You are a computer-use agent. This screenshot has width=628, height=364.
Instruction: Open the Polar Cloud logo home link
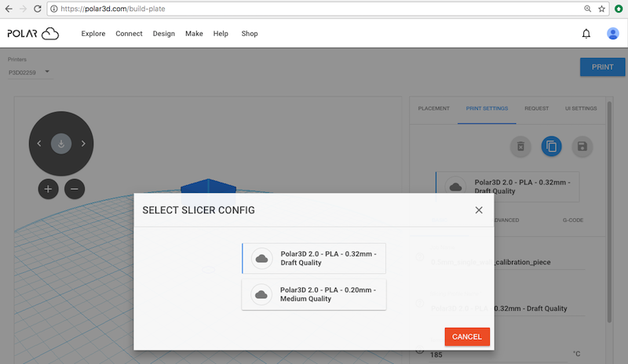(x=33, y=34)
